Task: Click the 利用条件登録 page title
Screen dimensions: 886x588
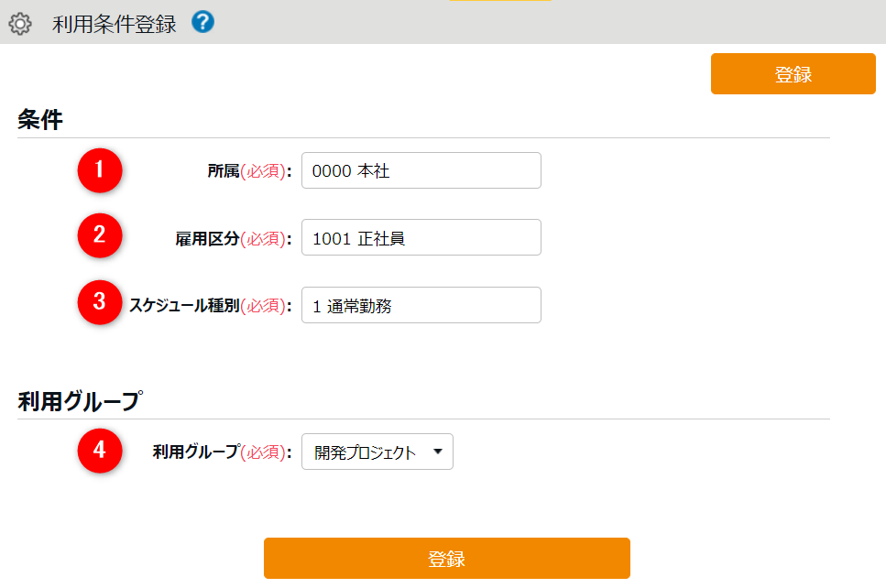Action: click(x=115, y=24)
